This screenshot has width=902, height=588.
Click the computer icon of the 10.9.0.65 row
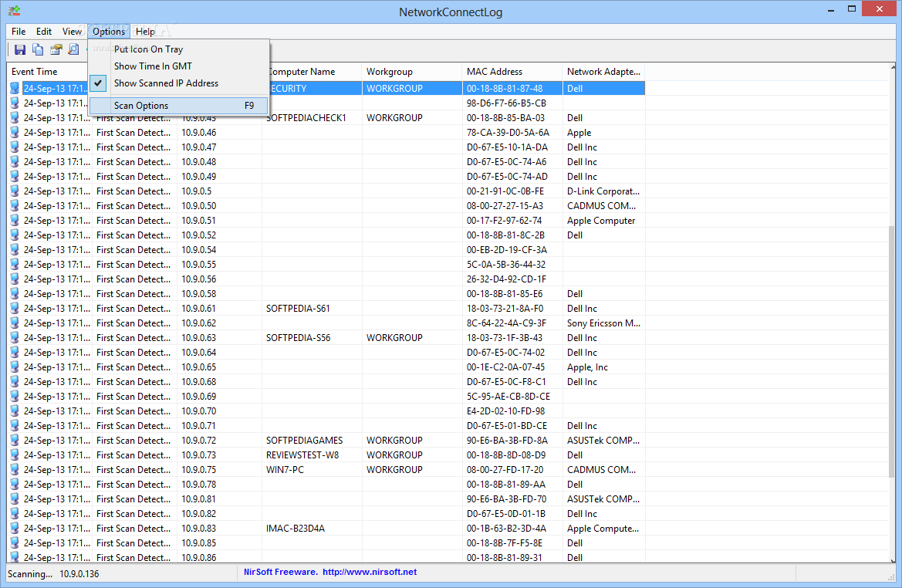tap(15, 367)
